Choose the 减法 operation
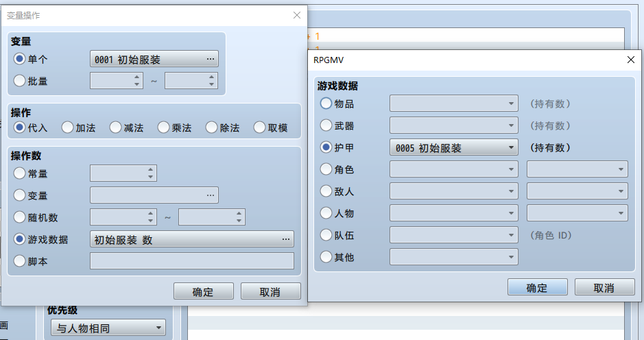644x340 pixels. [115, 127]
